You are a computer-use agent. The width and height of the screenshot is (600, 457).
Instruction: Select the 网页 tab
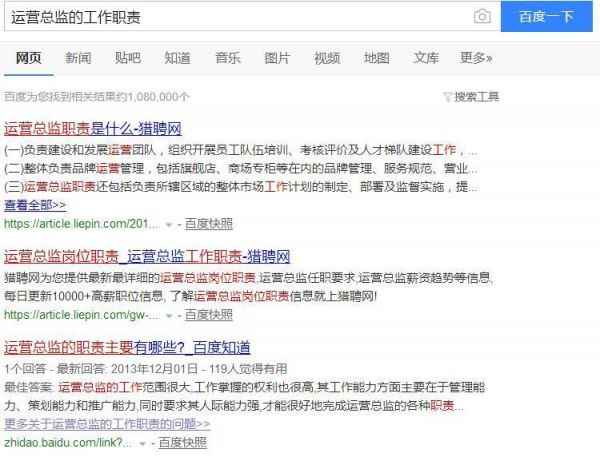tap(29, 58)
